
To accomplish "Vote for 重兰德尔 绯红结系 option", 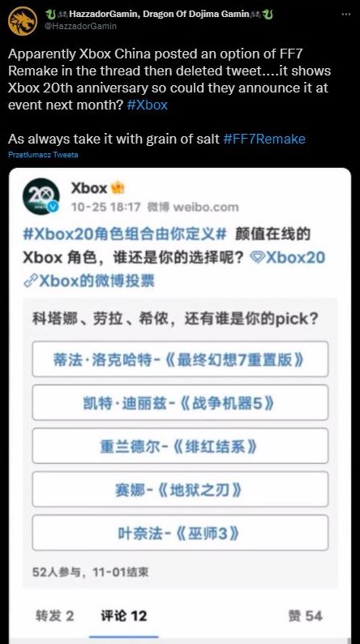I will [180, 446].
